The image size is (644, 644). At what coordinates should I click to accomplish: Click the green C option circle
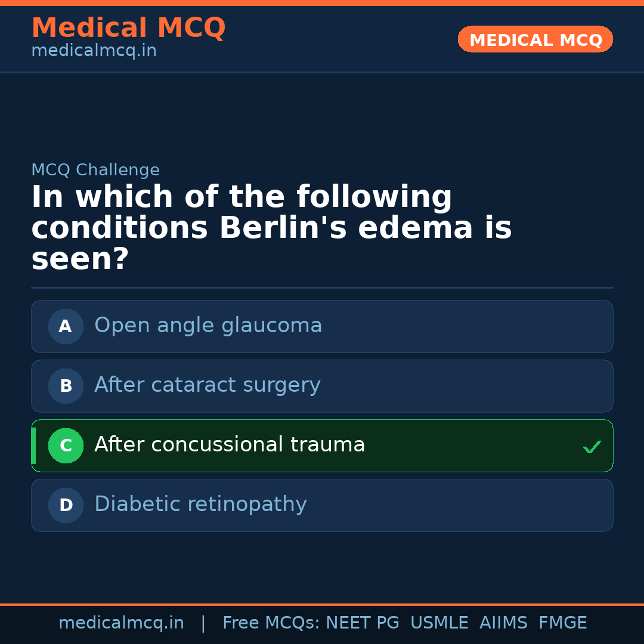point(66,445)
